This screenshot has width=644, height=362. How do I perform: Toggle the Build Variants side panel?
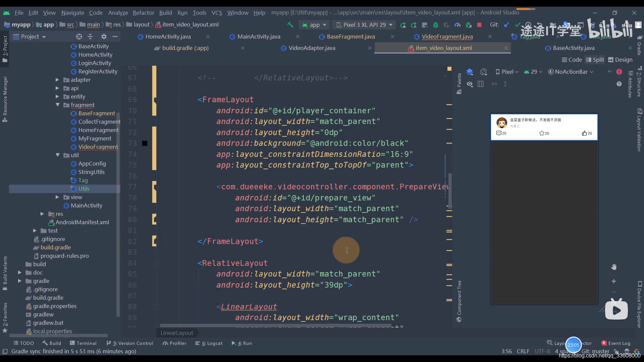(5, 273)
